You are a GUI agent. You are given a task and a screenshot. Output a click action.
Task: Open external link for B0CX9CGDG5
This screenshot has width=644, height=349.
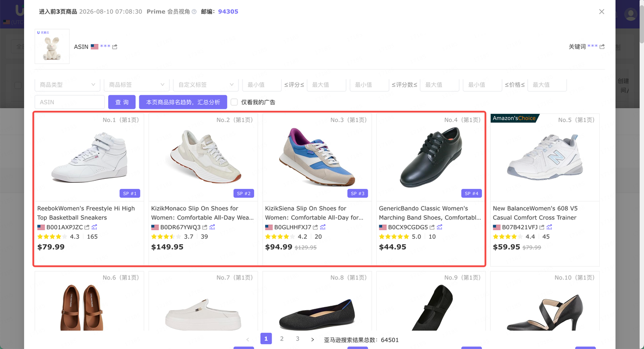[x=432, y=227]
